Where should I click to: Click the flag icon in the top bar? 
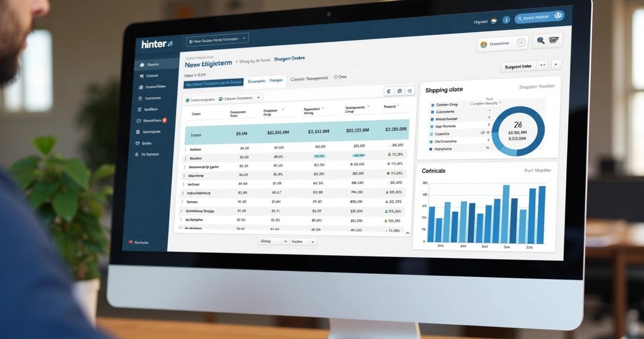494,21
